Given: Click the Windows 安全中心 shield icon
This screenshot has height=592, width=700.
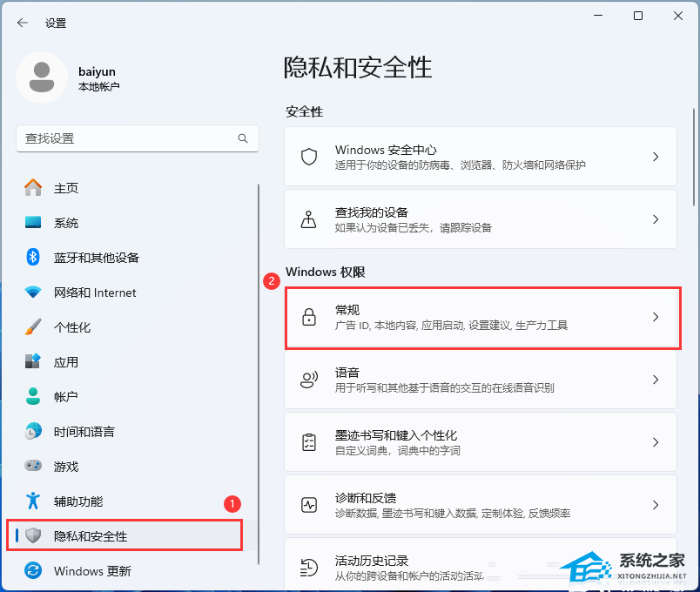Looking at the screenshot, I should 309,157.
